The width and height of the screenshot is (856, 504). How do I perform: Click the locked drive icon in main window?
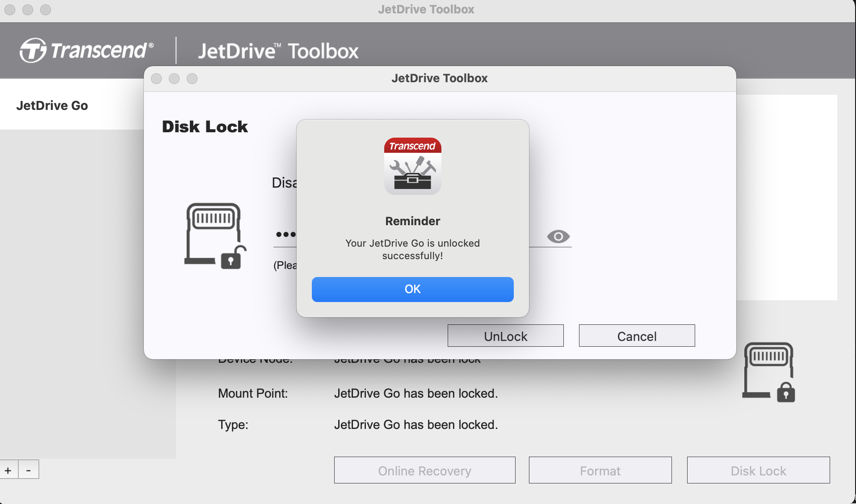point(768,372)
